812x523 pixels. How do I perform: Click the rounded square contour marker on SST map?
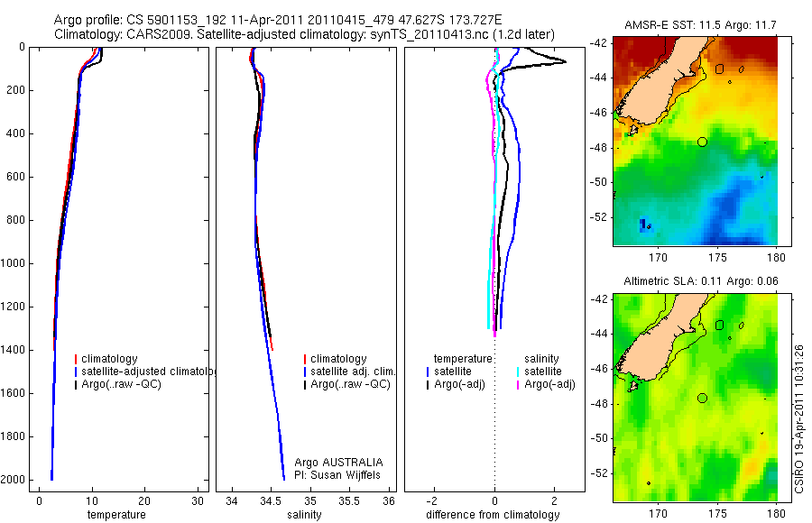click(719, 69)
